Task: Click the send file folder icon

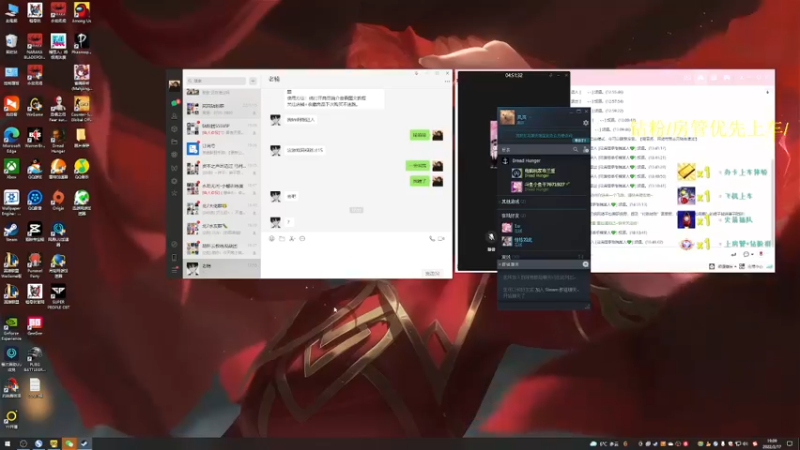Action: click(x=282, y=238)
